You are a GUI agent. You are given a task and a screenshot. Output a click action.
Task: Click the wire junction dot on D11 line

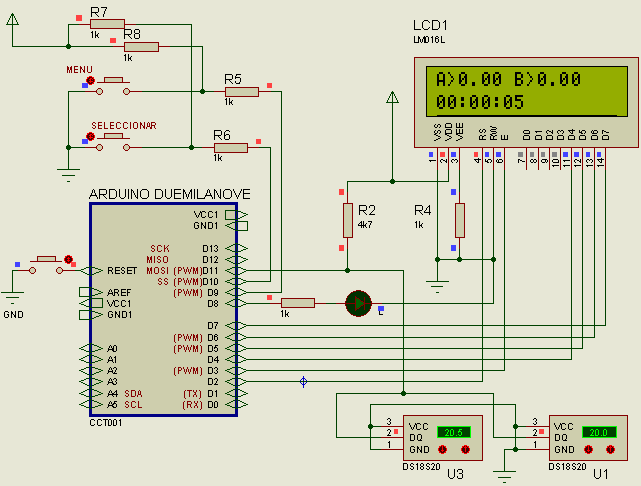347,271
